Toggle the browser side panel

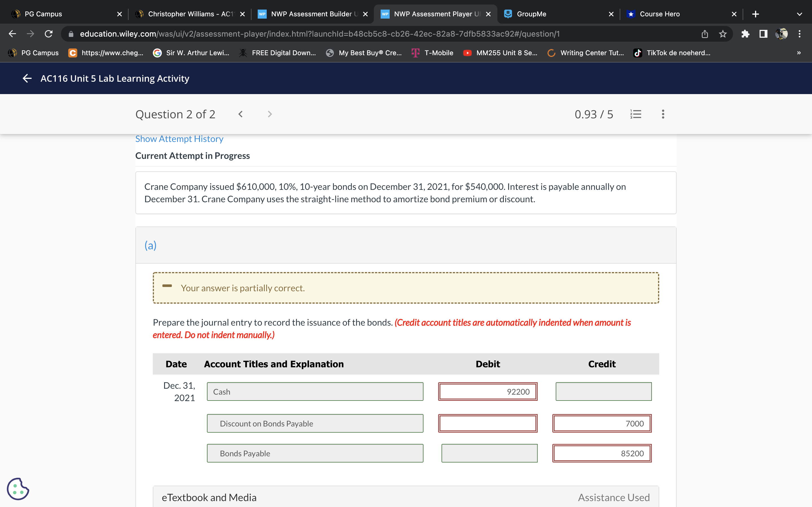(763, 34)
